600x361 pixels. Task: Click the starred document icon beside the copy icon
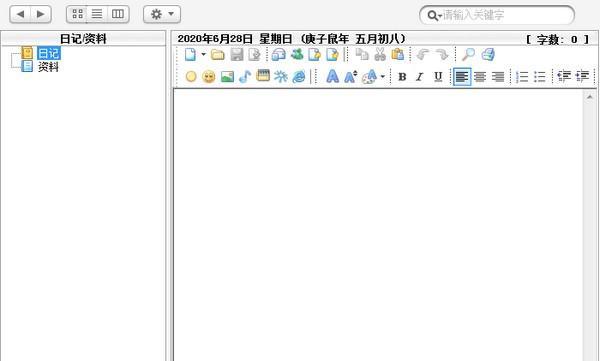(x=333, y=55)
